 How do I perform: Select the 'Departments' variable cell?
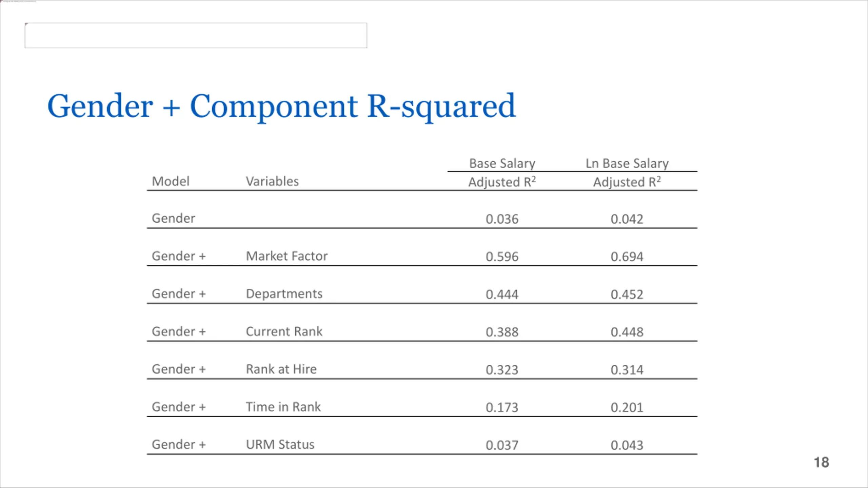pos(284,294)
